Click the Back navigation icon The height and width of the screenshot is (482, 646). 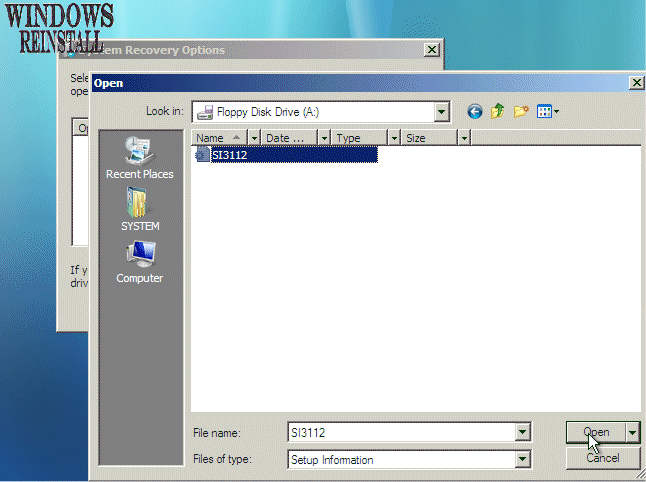(475, 112)
